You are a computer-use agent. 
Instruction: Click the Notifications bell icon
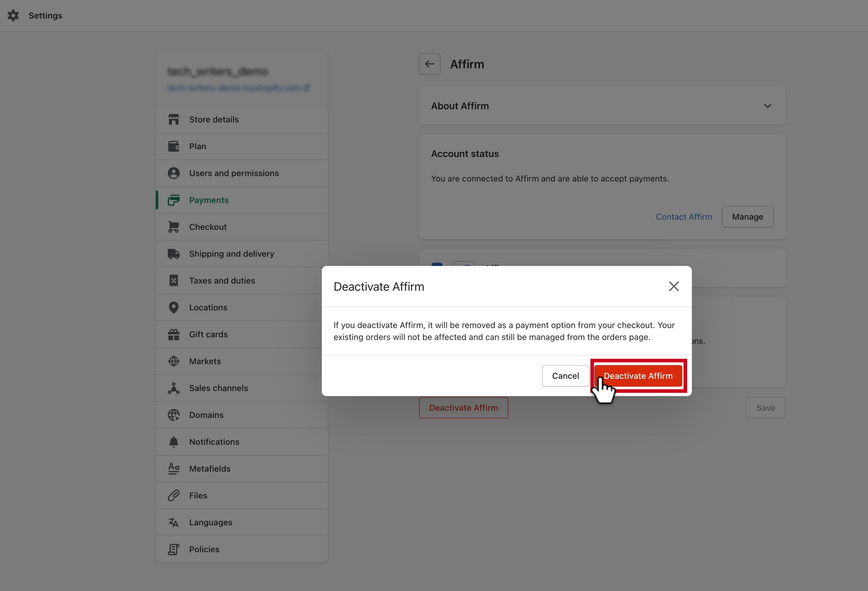pyautogui.click(x=173, y=441)
